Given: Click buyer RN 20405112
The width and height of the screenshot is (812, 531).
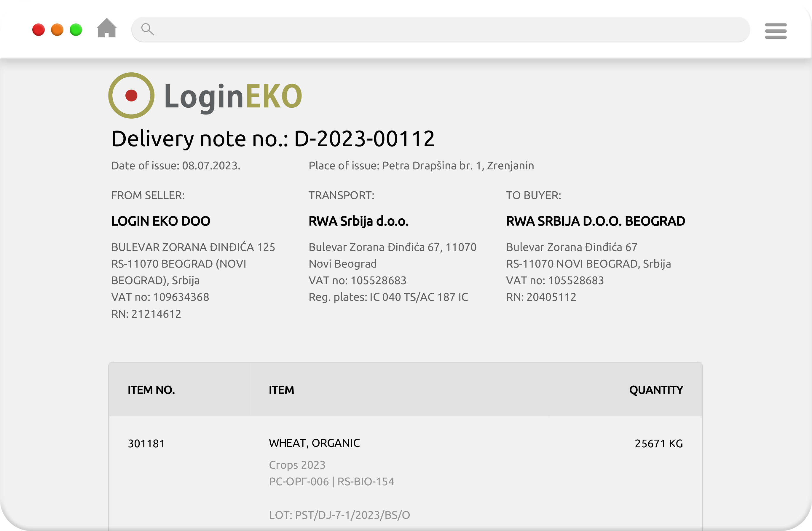Looking at the screenshot, I should click(x=541, y=297).
